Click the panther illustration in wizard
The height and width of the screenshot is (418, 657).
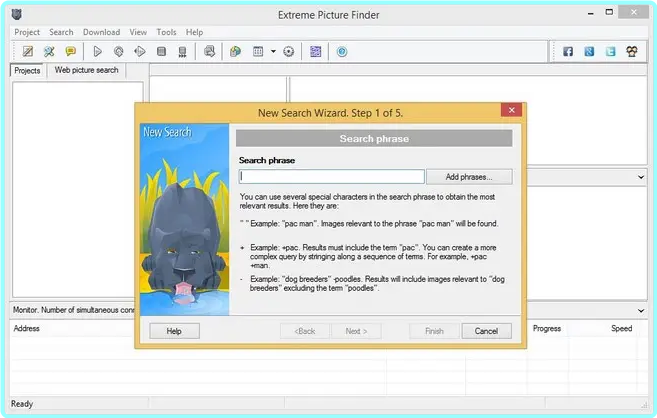pyautogui.click(x=184, y=219)
